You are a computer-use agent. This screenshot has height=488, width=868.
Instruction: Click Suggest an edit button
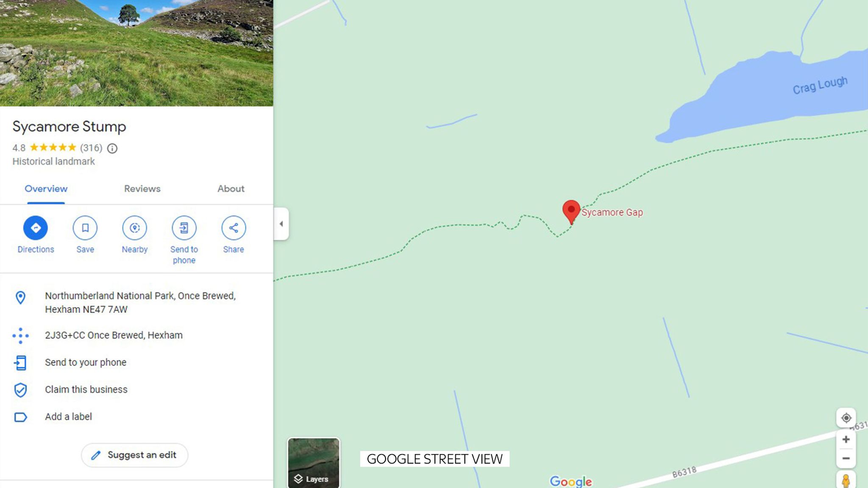pos(134,455)
